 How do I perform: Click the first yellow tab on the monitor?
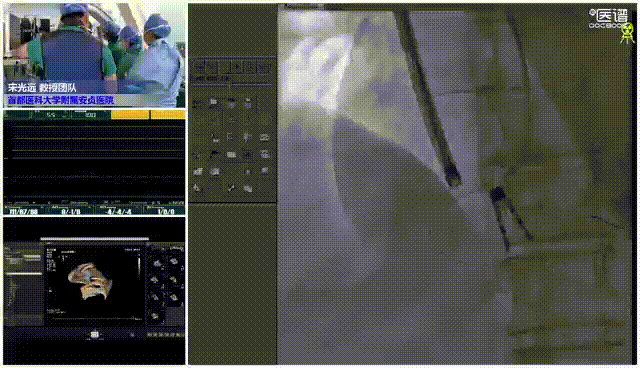coord(130,115)
